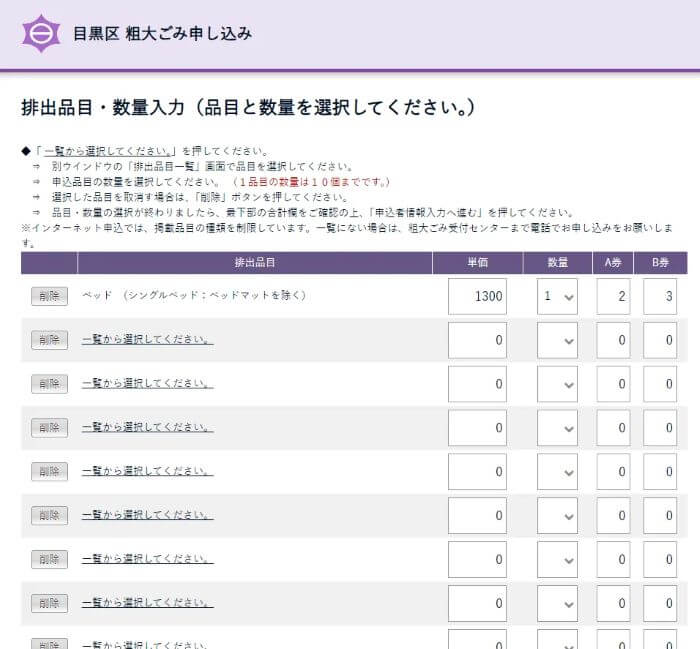Viewport: 700px width, 649px height.
Task: Click the B券 field in the fourth row
Action: pyautogui.click(x=660, y=428)
